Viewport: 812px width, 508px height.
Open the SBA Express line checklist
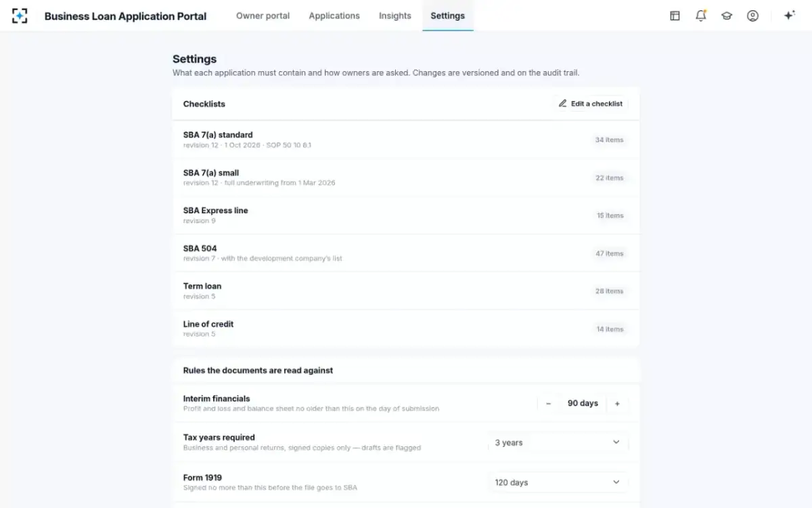406,215
